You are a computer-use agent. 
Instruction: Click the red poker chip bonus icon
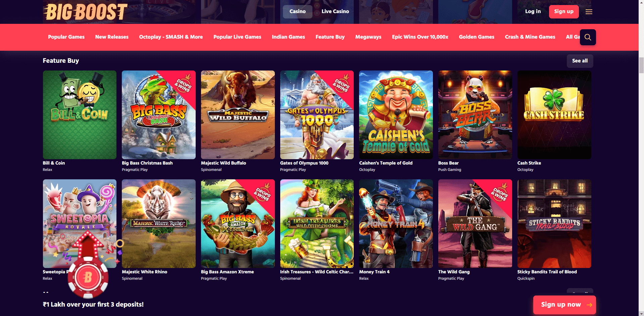[88, 277]
